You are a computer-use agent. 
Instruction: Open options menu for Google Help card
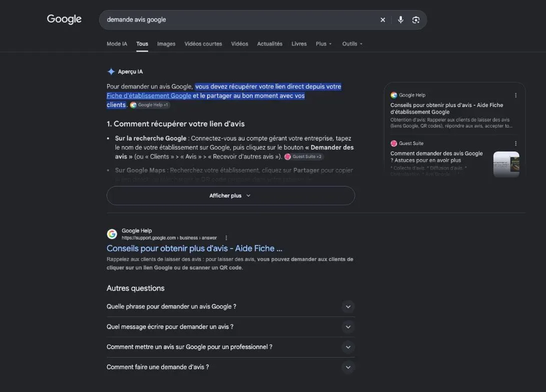pyautogui.click(x=515, y=95)
